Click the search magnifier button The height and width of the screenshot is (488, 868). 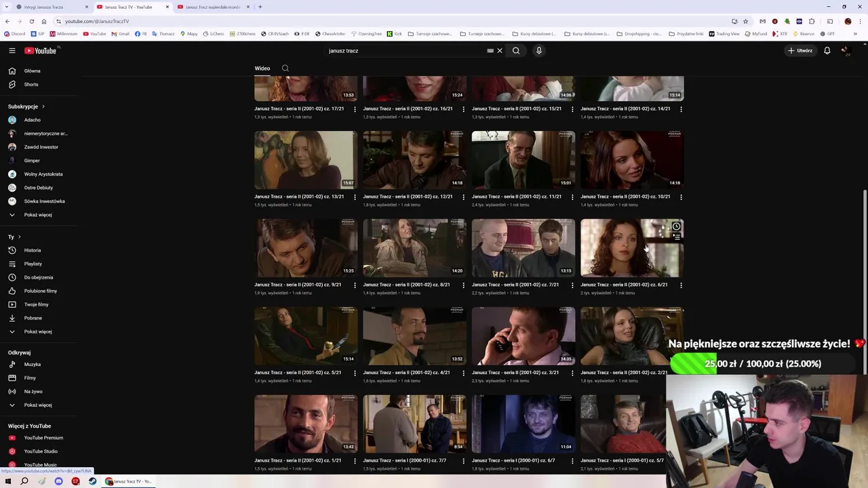516,51
